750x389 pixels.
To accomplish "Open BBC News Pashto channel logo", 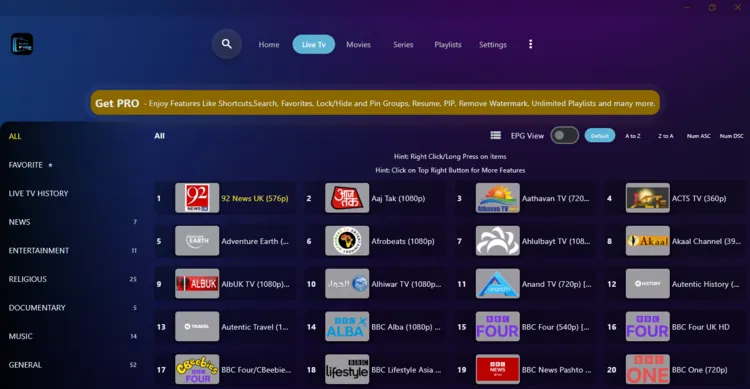I will point(497,369).
